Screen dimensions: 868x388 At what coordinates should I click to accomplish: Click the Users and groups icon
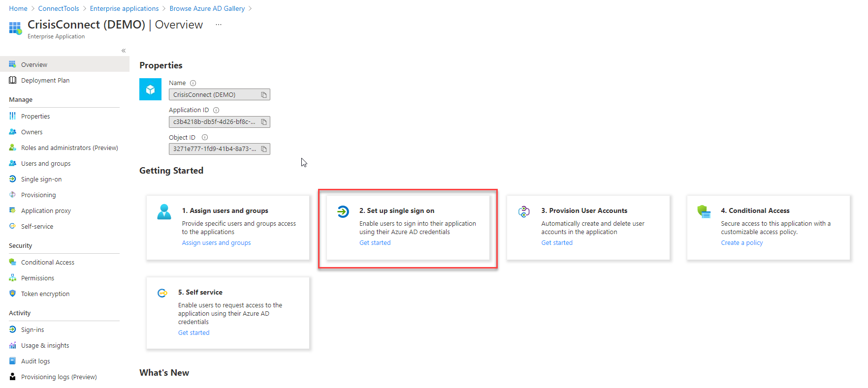(x=12, y=163)
